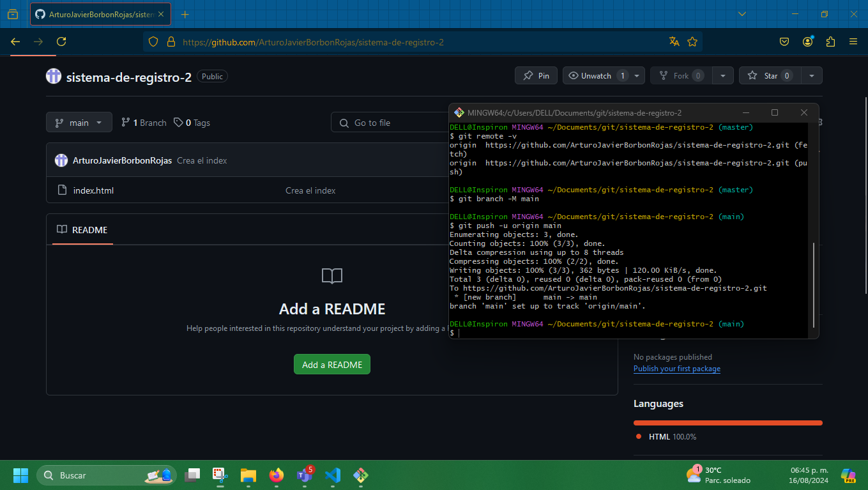Click the "No packages published" text
Screen dimensions: 868x490
(673, 357)
